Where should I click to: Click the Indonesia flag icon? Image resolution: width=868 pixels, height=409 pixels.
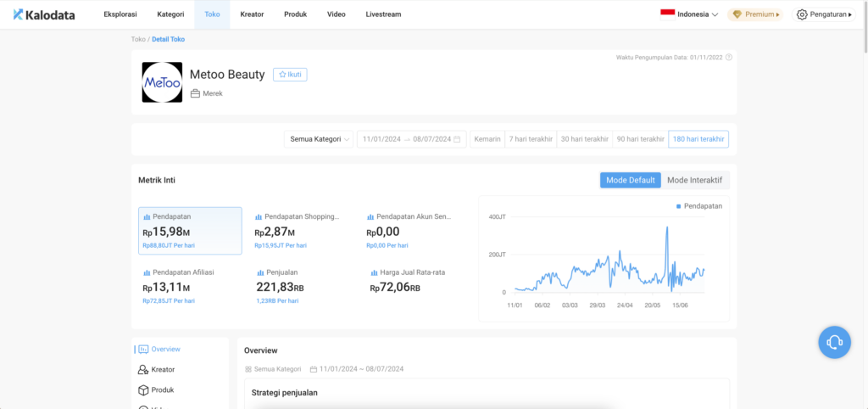point(667,14)
